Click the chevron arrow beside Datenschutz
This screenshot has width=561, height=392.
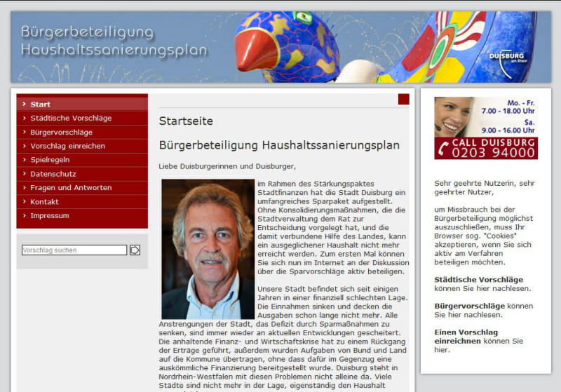(25, 173)
